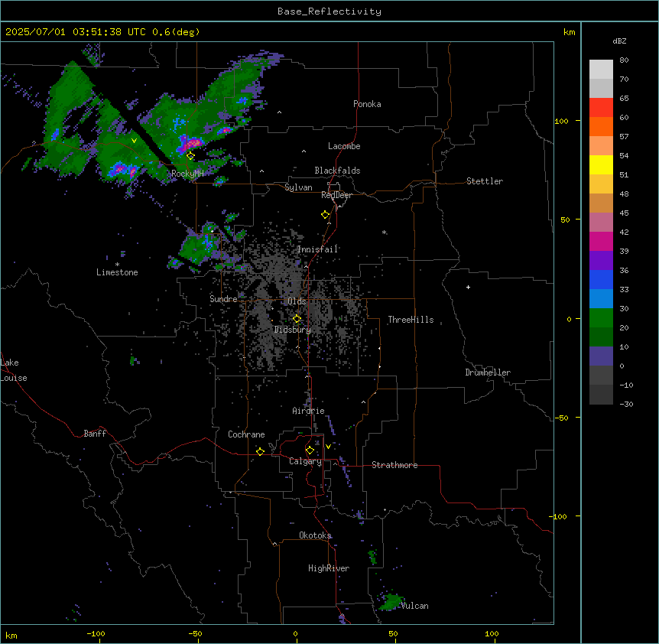Click the km unit label at top right
659x644 pixels.
pos(569,32)
